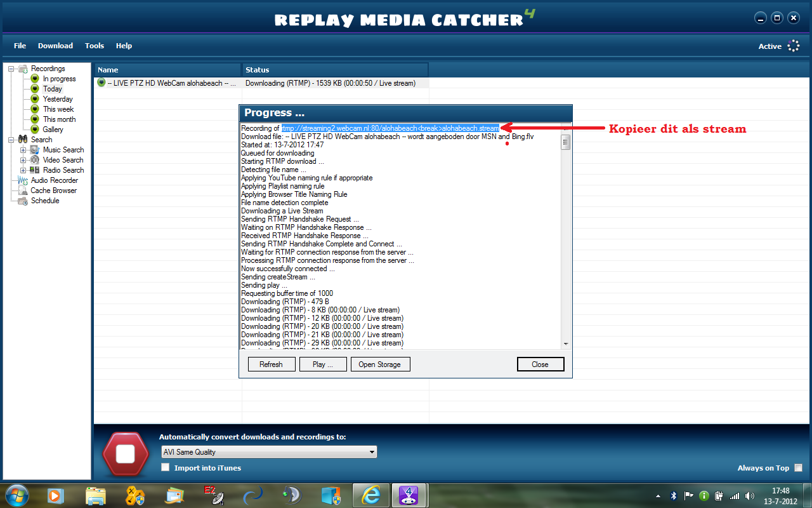Click the 'Now successfully connected ...' log line

click(x=288, y=269)
